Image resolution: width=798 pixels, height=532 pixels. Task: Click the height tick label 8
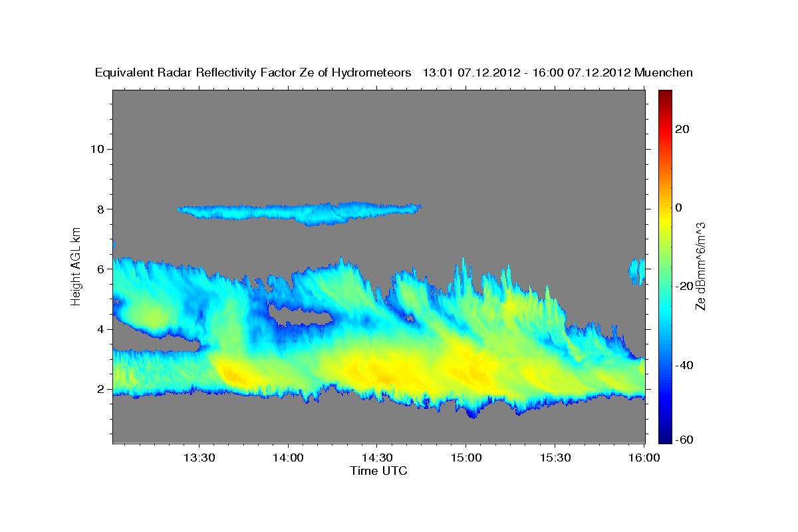click(x=100, y=209)
